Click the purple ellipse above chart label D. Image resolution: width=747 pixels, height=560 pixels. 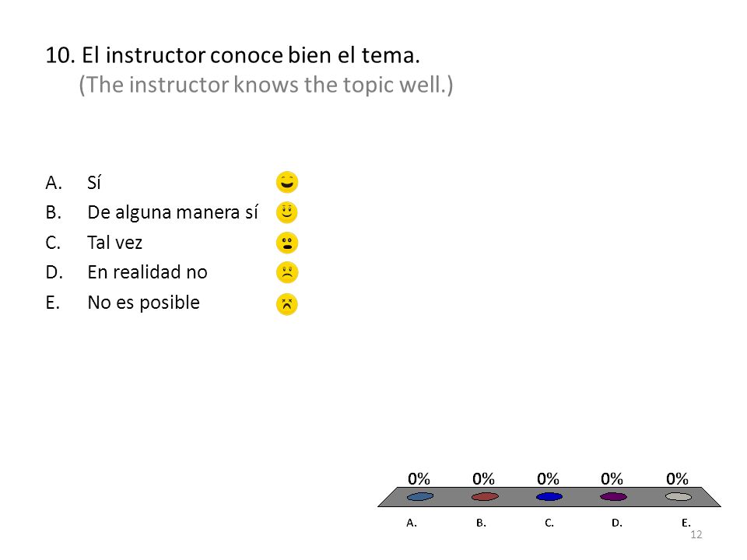coord(613,497)
